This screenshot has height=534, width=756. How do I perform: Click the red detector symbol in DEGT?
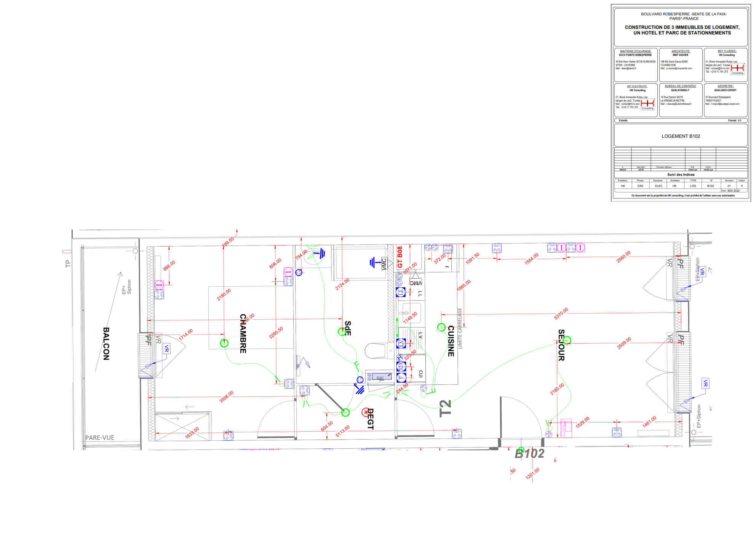[x=366, y=412]
